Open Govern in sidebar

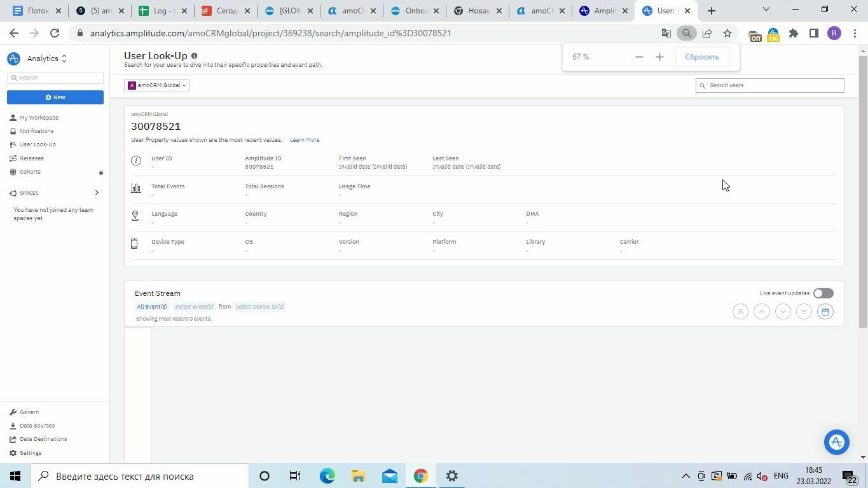(29, 412)
